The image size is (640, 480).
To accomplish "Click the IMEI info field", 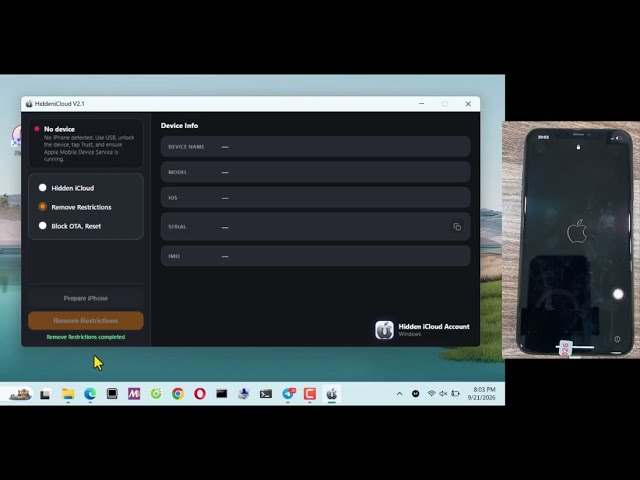I will pos(316,256).
